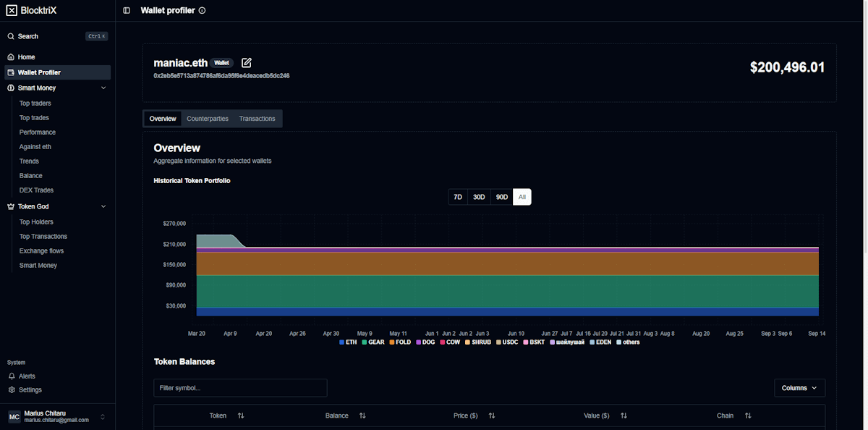Open Alerts via the bell icon
This screenshot has width=868, height=430.
(10, 376)
